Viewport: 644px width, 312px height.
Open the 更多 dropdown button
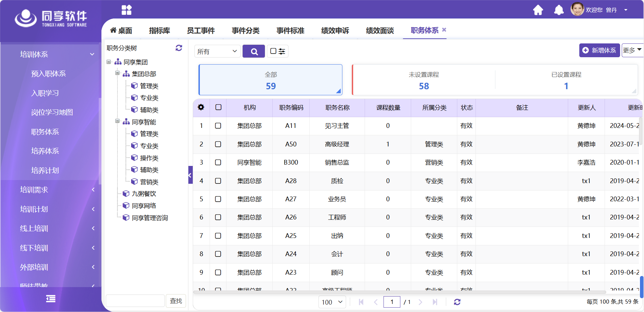[633, 50]
